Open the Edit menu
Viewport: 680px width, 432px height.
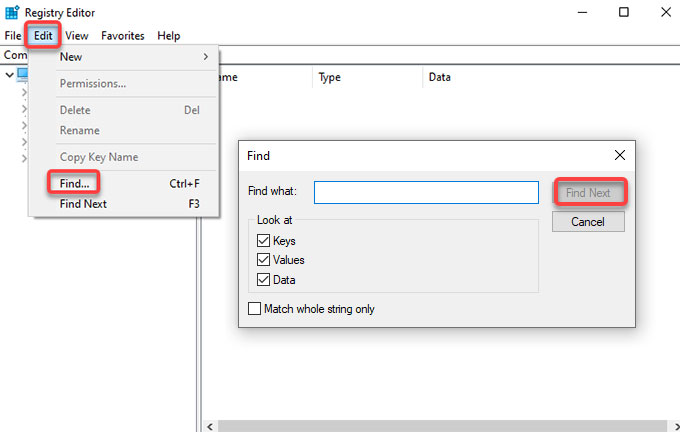[43, 36]
